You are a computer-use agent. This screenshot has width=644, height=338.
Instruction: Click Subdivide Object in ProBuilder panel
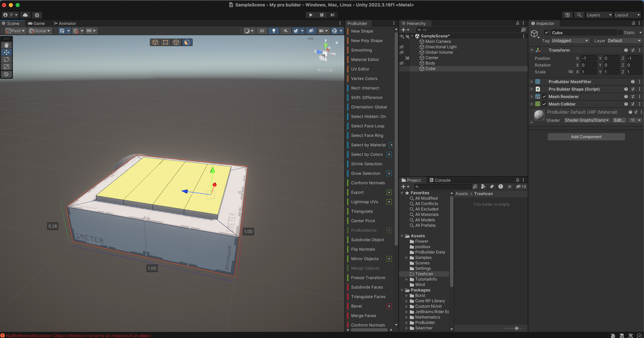[x=367, y=240]
